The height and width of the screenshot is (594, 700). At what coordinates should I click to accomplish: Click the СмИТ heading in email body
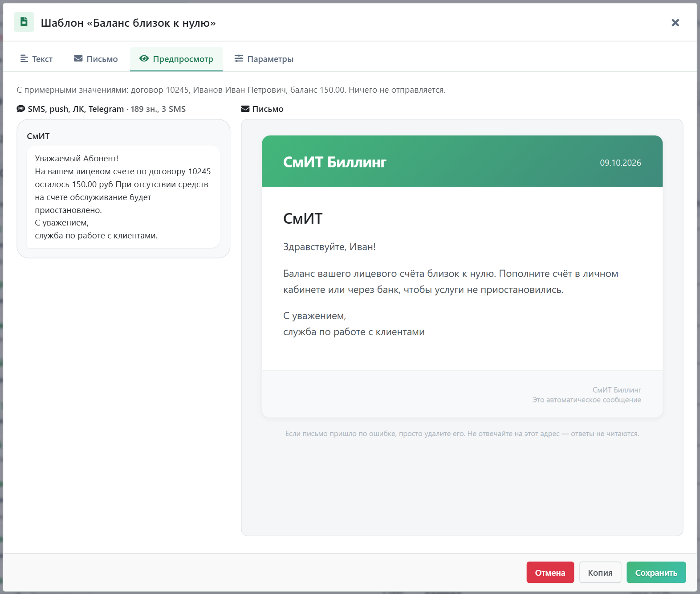(303, 218)
